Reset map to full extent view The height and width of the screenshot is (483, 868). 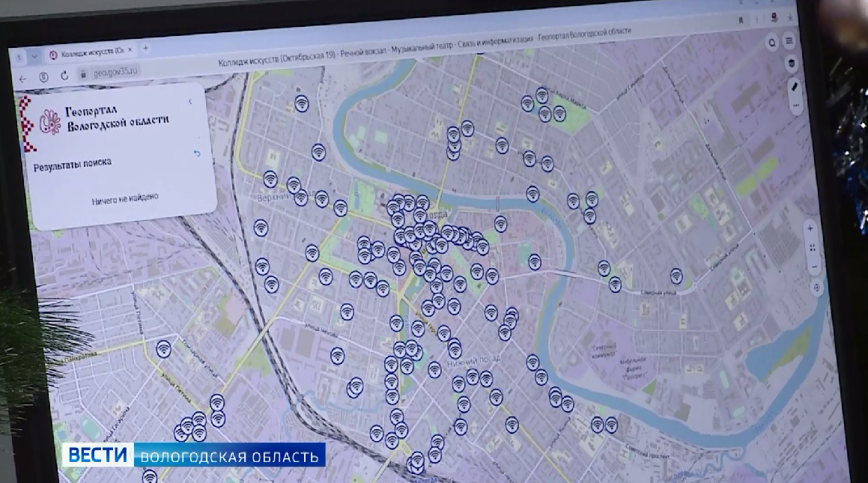coord(813,247)
